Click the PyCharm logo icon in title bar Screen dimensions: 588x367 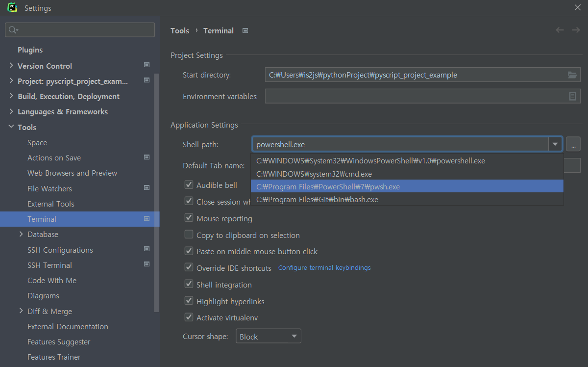tap(13, 7)
